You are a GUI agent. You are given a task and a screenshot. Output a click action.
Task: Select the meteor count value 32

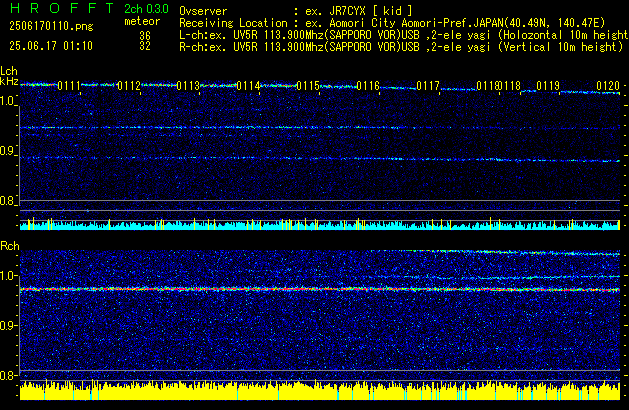point(145,46)
